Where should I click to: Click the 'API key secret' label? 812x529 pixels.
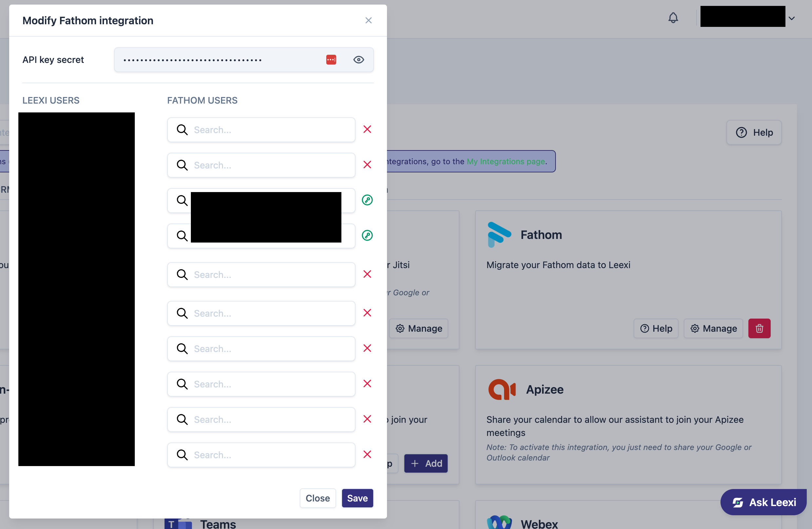(53, 60)
